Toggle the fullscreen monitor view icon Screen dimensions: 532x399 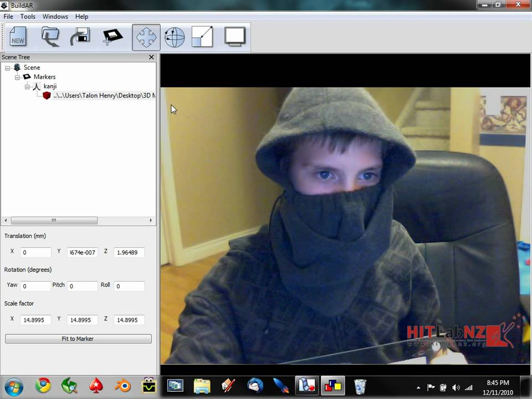point(235,37)
